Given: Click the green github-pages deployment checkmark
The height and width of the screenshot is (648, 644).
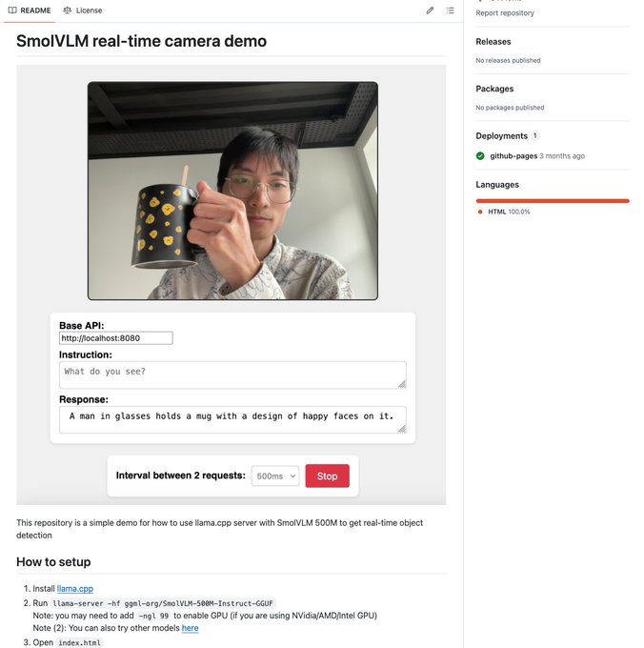Looking at the screenshot, I should click(480, 155).
